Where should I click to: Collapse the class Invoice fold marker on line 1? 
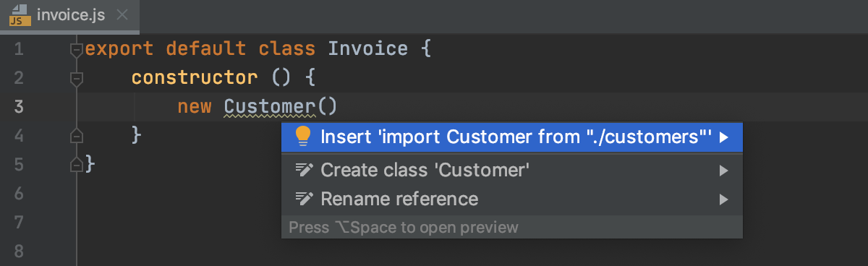click(x=77, y=49)
